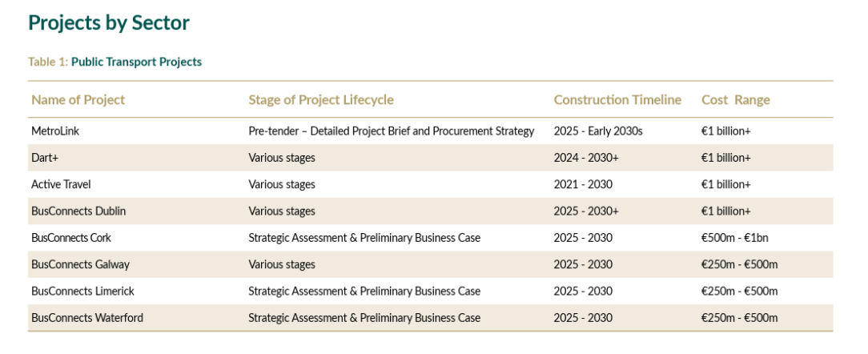Click the Name of Project column header

click(78, 100)
